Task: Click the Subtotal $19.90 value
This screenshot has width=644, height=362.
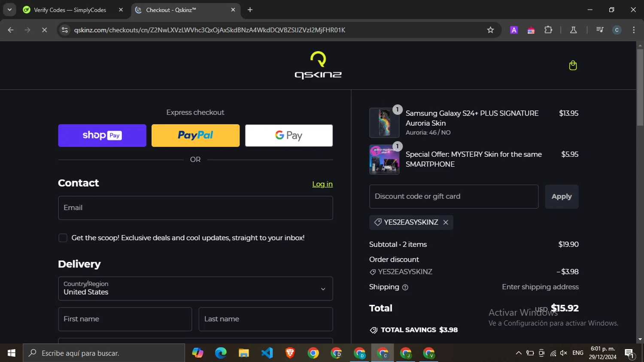Action: [x=568, y=244]
